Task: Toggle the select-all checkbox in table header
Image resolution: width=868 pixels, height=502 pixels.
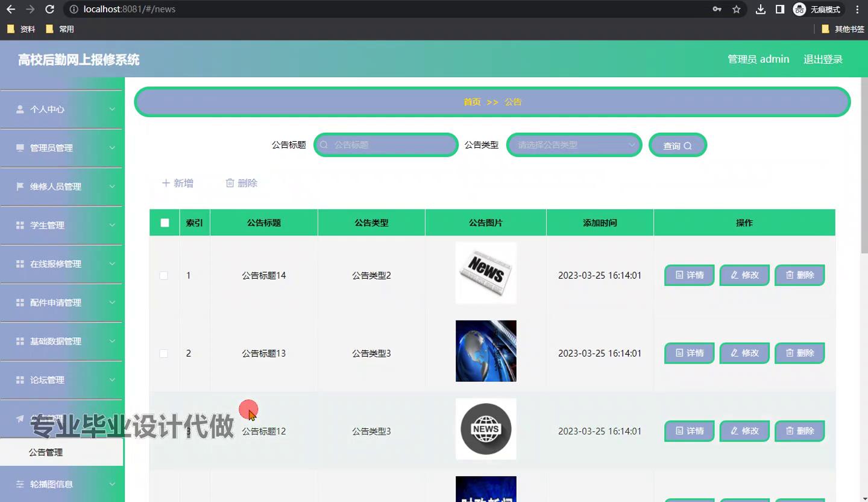Action: (165, 223)
